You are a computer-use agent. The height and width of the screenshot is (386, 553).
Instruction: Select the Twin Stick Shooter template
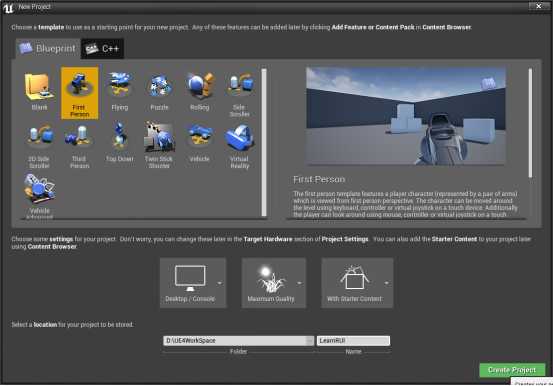click(x=159, y=145)
